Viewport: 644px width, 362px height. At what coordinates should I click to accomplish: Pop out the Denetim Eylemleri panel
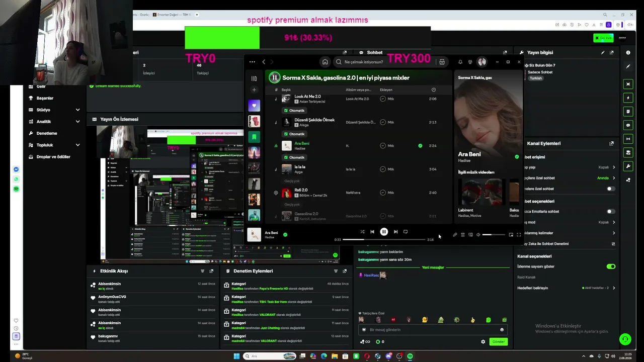pyautogui.click(x=345, y=271)
